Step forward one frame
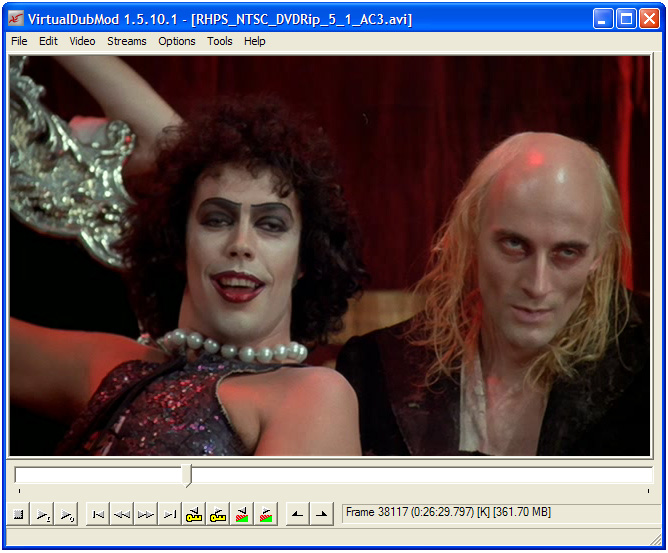Screen dimensions: 668x553 pyautogui.click(x=146, y=514)
